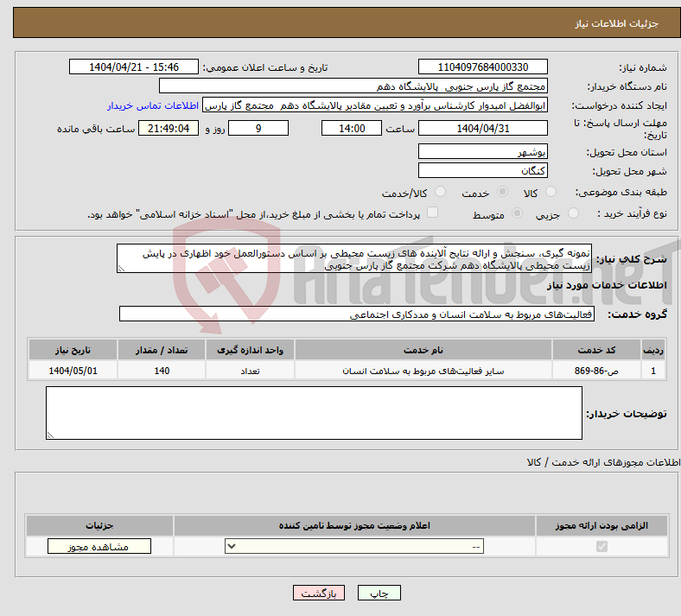Click the ساعت باقی مانده label
The width and height of the screenshot is (681, 616).
pyautogui.click(x=96, y=129)
